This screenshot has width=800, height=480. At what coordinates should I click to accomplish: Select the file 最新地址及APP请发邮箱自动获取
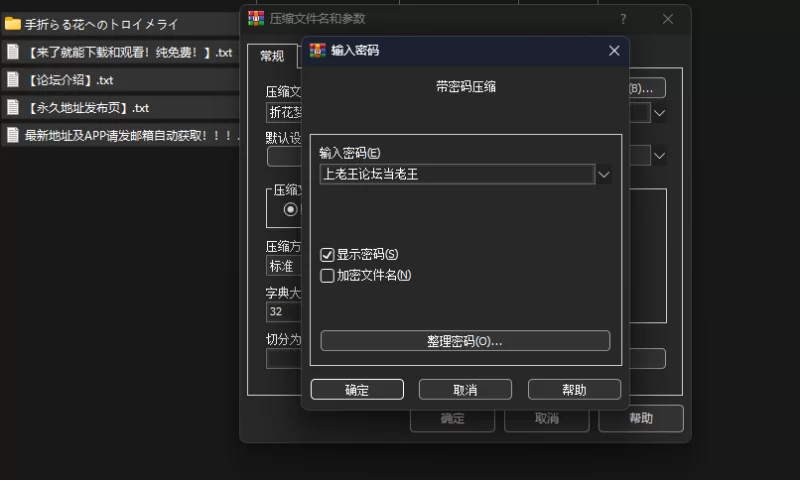120,135
